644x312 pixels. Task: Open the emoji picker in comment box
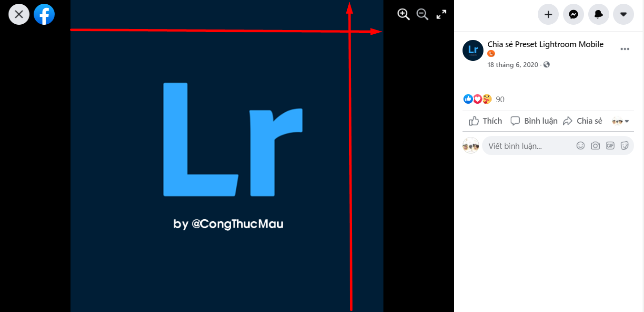pos(580,146)
